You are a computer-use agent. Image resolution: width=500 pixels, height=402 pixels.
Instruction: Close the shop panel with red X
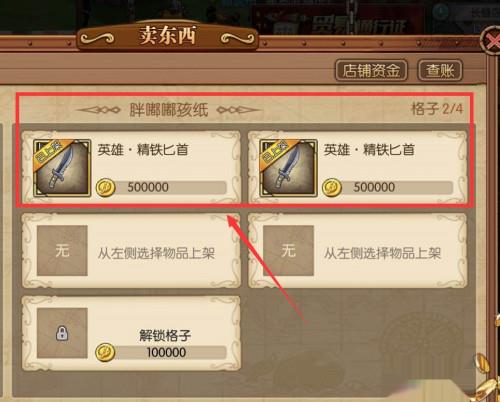pyautogui.click(x=492, y=41)
